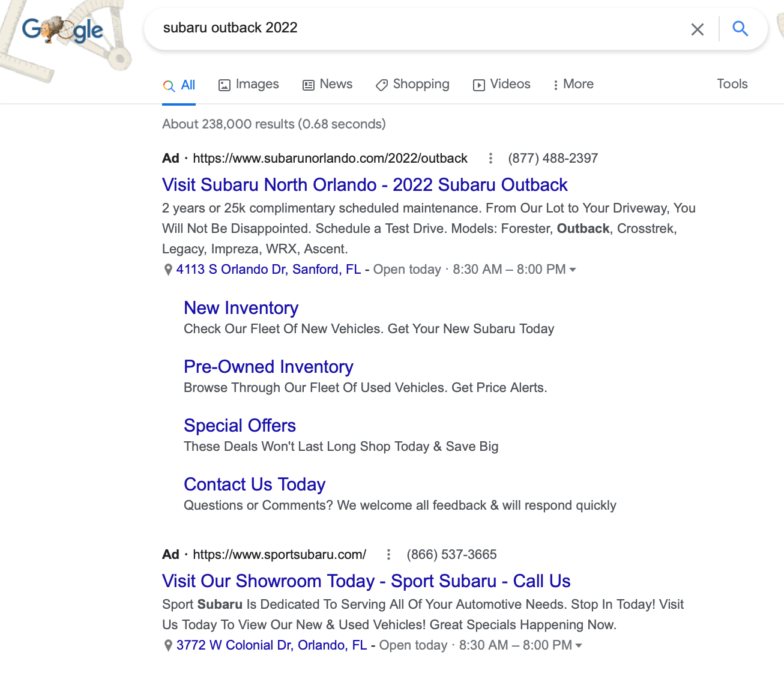Screen dimensions: 784x676
Task: Open Visit Subaru North Orlando ad link
Action: click(x=365, y=185)
